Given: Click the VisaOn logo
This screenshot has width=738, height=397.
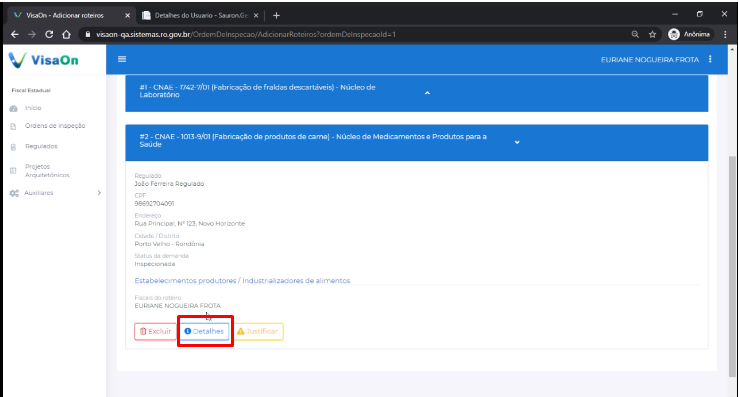Looking at the screenshot, I should [44, 60].
